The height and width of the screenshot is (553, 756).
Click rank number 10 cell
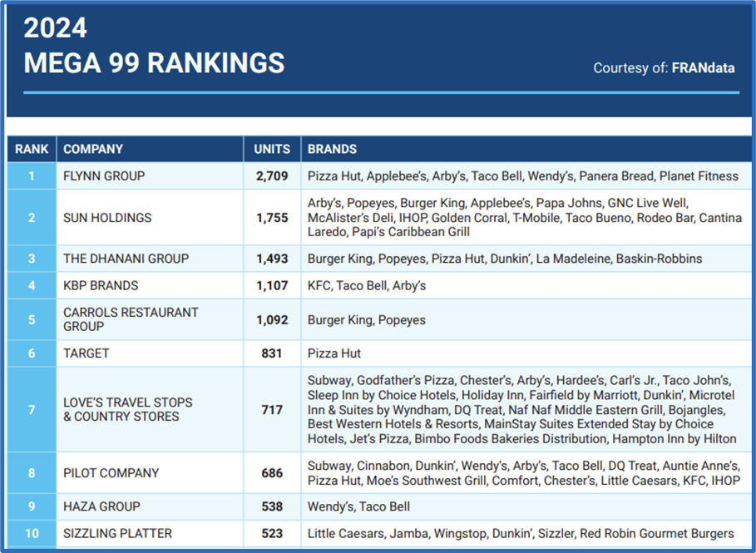32,534
